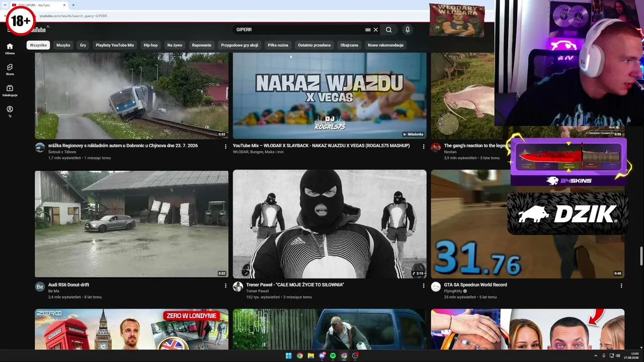Open File Explorer from the taskbar
Image resolution: width=644 pixels, height=362 pixels.
click(x=311, y=356)
